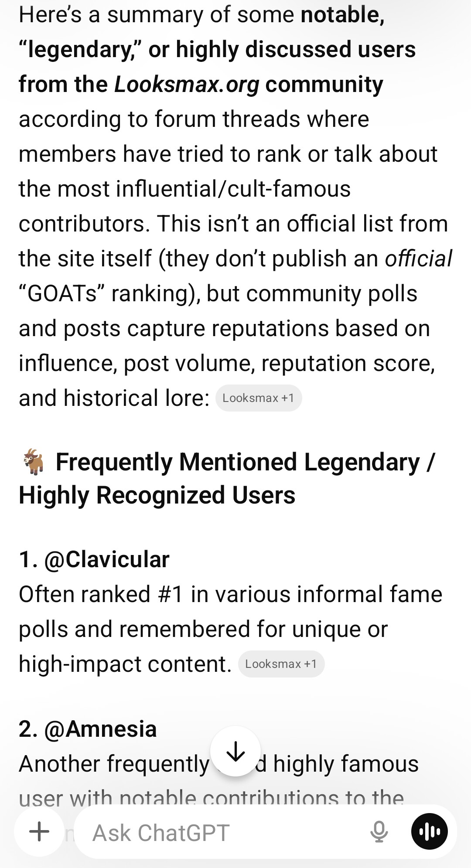Tap the goat emoji in heading

pyautogui.click(x=34, y=461)
